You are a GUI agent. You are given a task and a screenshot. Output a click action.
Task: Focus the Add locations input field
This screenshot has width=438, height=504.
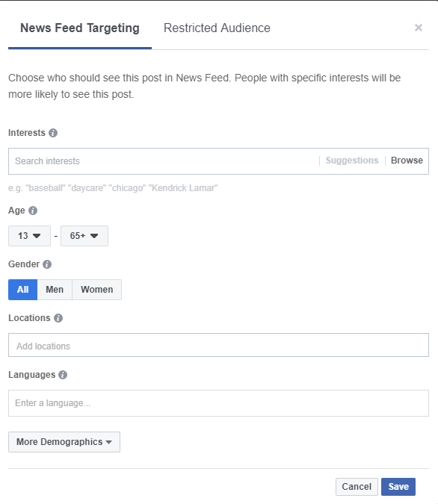coord(218,345)
